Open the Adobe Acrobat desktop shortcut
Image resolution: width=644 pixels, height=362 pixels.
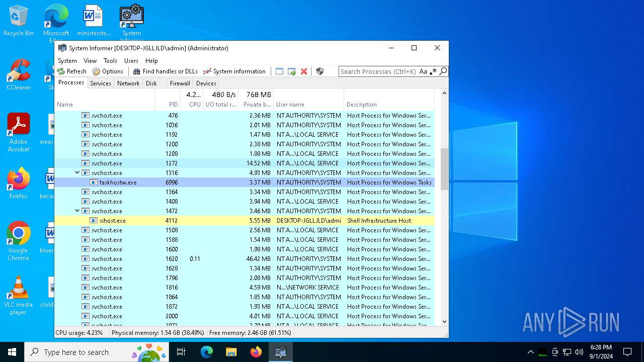pos(19,133)
